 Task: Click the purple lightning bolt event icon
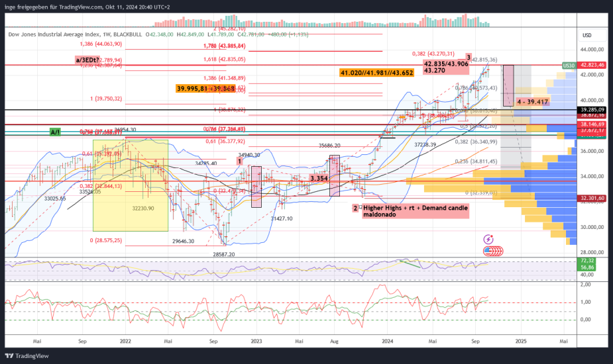488,239
